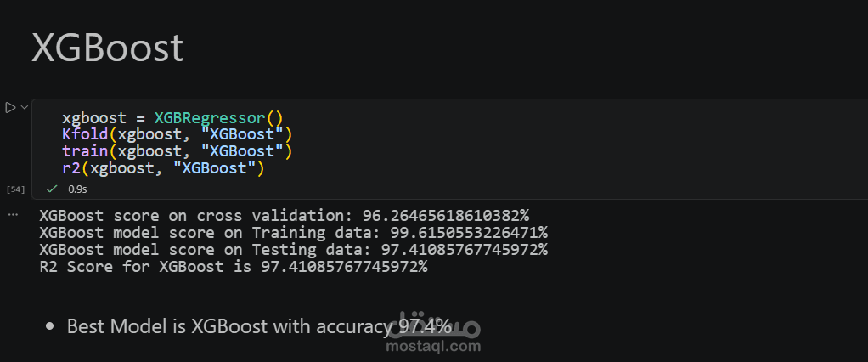Open the mostaql.com watermark link

pos(433,347)
